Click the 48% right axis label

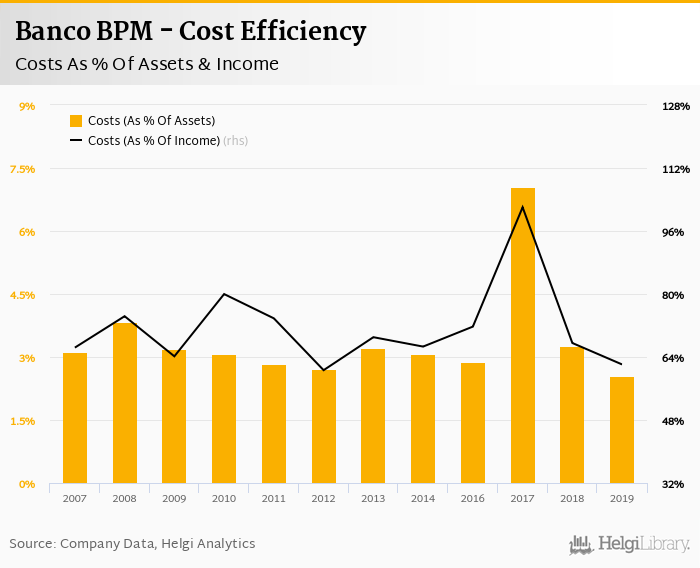pyautogui.click(x=673, y=421)
